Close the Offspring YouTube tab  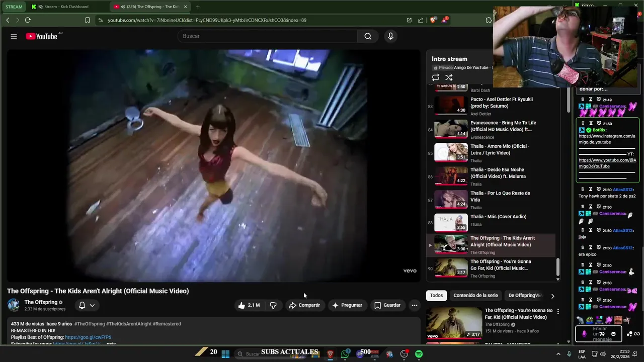(185, 7)
